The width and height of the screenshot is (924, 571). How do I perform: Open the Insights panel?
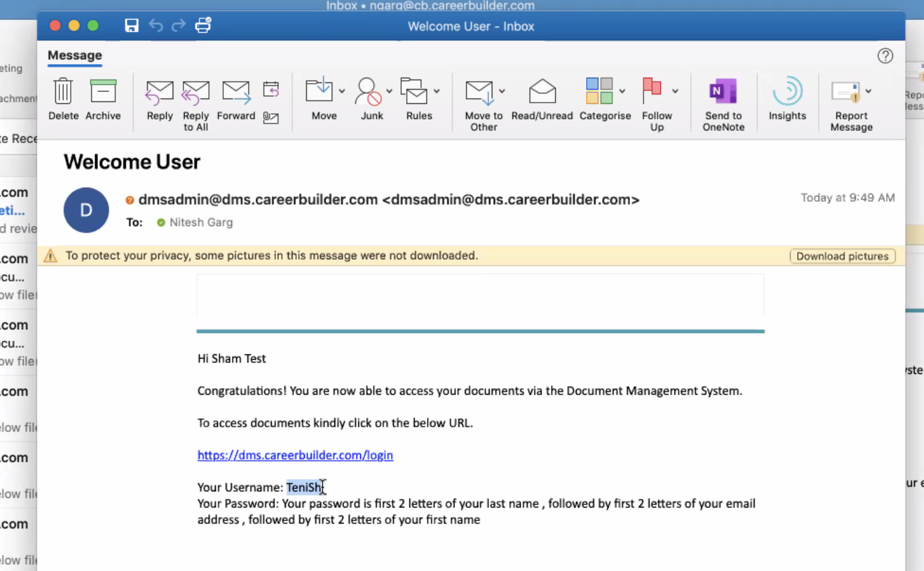click(787, 92)
